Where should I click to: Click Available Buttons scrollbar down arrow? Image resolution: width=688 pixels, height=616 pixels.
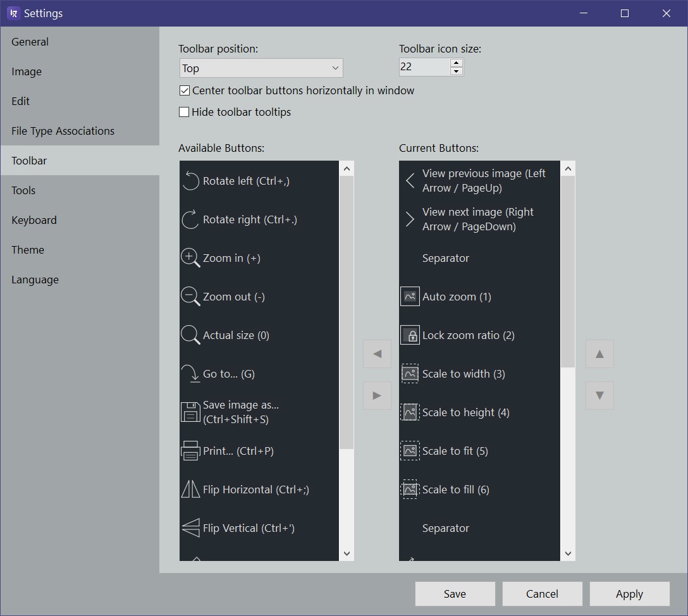(x=347, y=553)
